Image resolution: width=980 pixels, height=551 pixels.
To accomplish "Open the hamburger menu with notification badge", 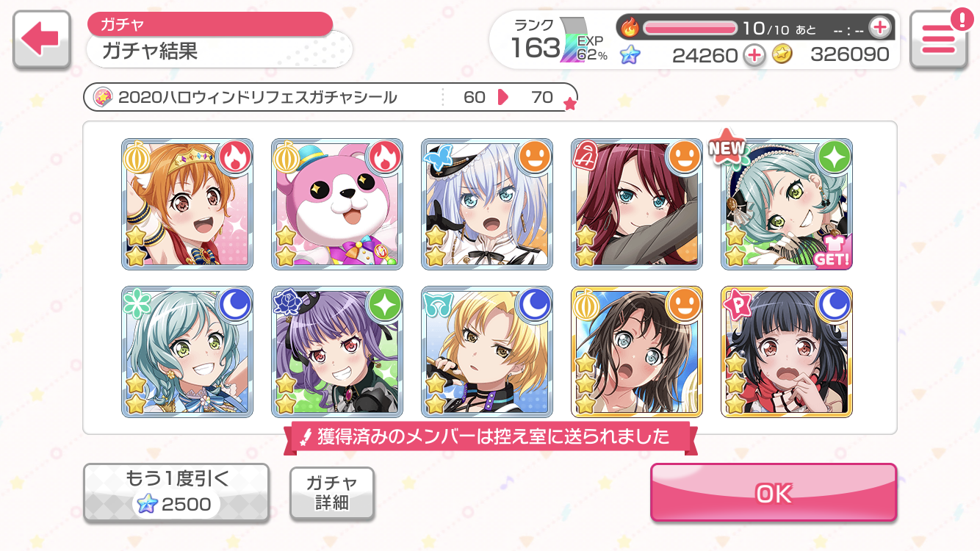I will coord(938,40).
